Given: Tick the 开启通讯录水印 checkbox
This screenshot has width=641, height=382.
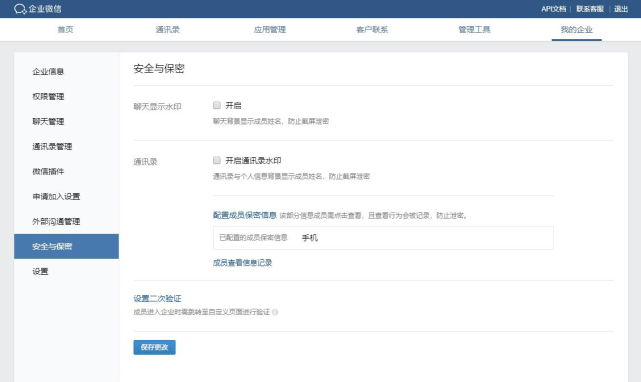Looking at the screenshot, I should pos(217,160).
